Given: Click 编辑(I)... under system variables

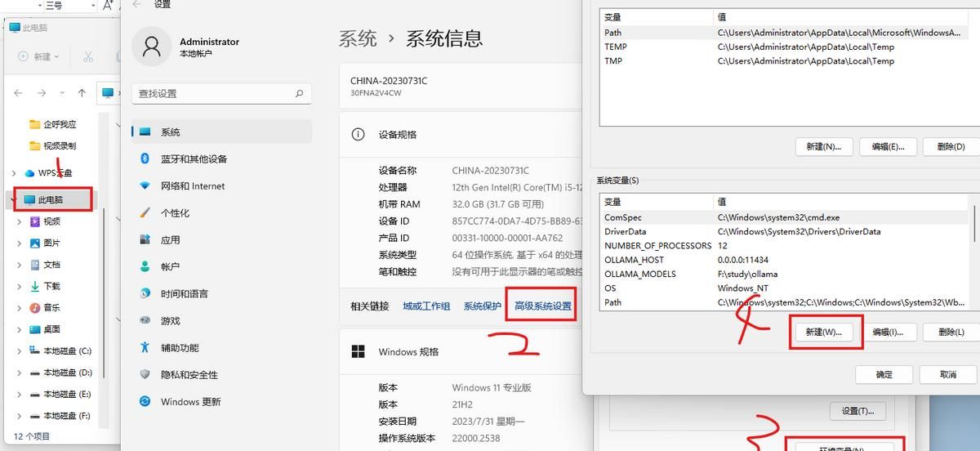Looking at the screenshot, I should tap(888, 332).
